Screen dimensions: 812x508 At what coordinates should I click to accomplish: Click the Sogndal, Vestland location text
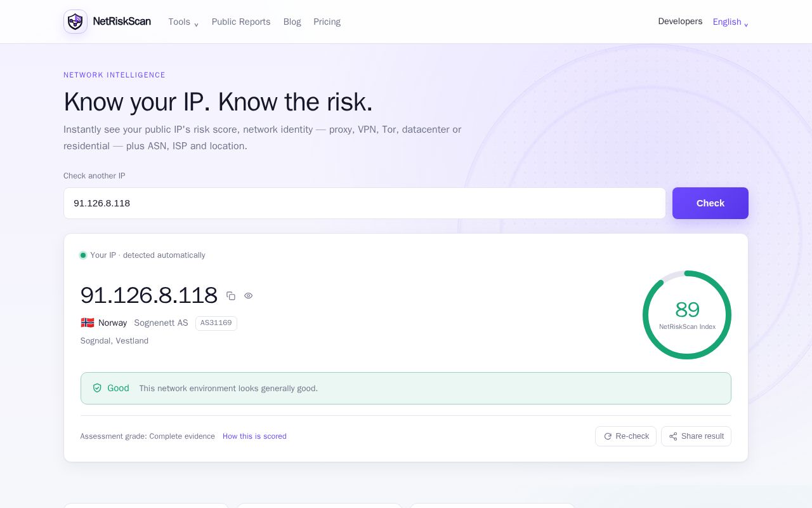click(114, 341)
